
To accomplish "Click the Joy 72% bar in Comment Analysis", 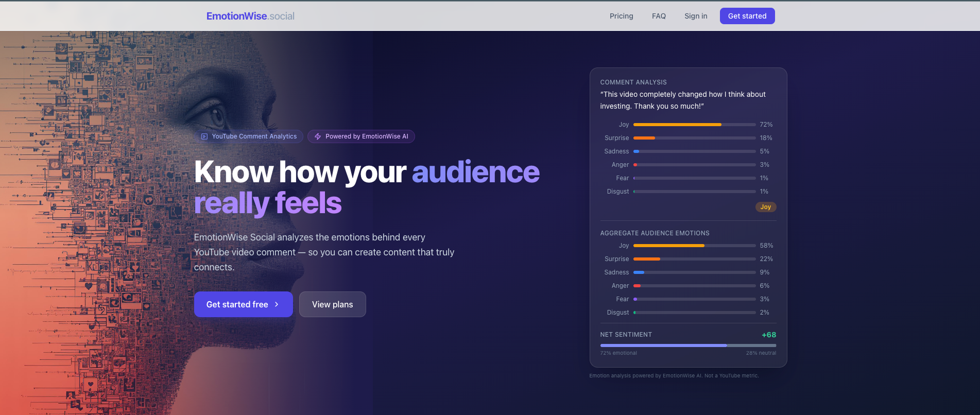I will tap(694, 125).
